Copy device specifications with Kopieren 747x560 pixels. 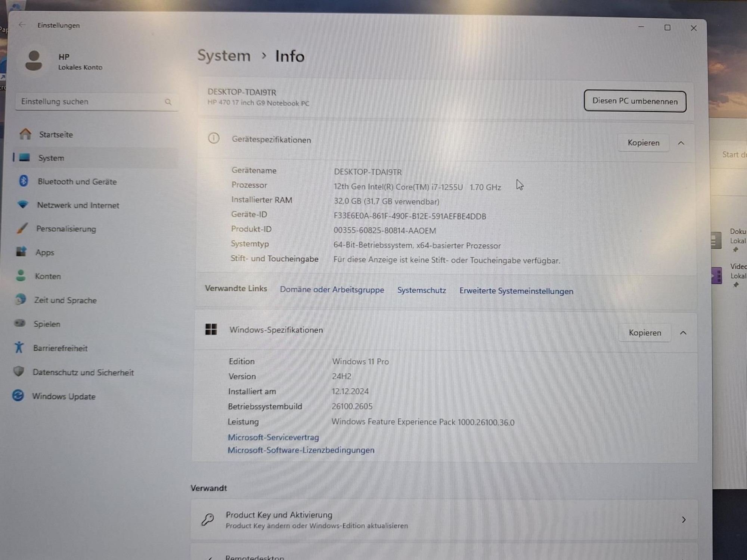pos(644,143)
